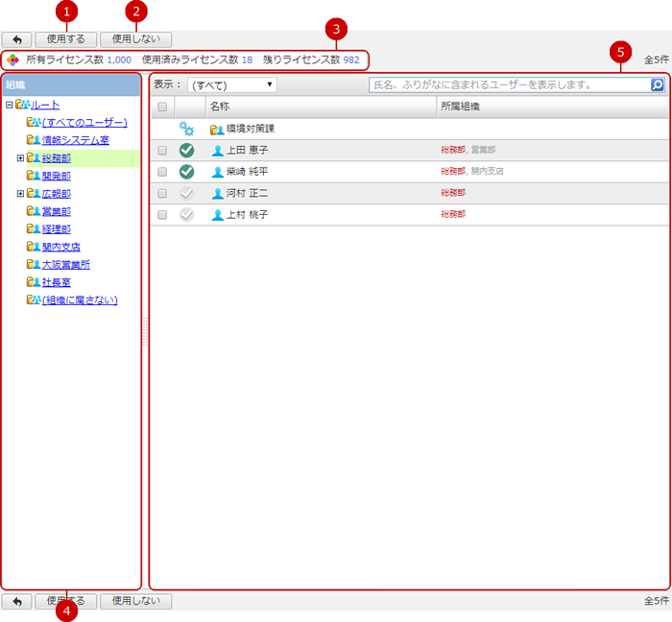Expand the 広報部 tree node
Viewport: 672px width, 622px height.
[x=20, y=194]
